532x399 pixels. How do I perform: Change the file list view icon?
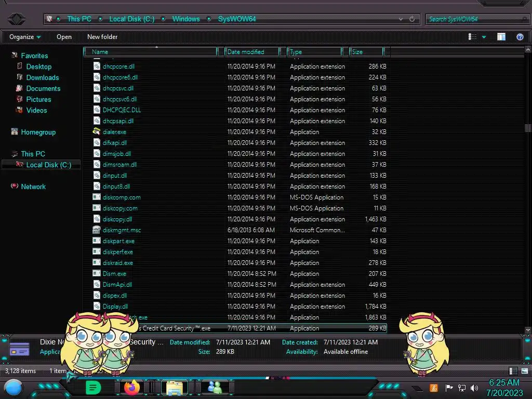(x=472, y=37)
